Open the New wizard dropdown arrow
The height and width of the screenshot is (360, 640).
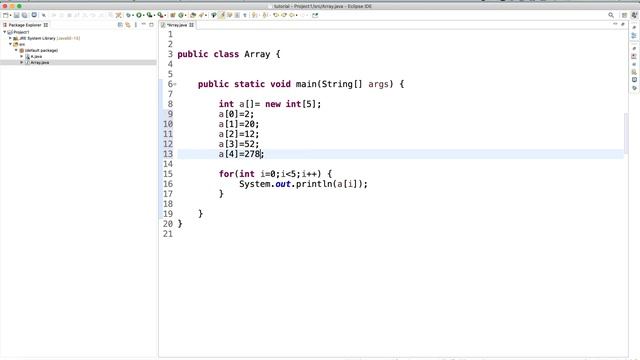[x=10, y=15]
